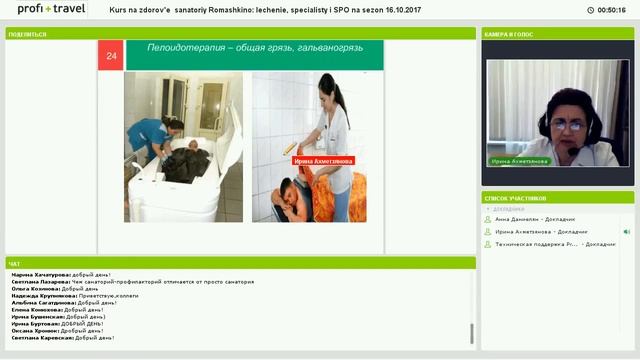
Task: Click the profi+travel logo
Action: [x=51, y=9]
